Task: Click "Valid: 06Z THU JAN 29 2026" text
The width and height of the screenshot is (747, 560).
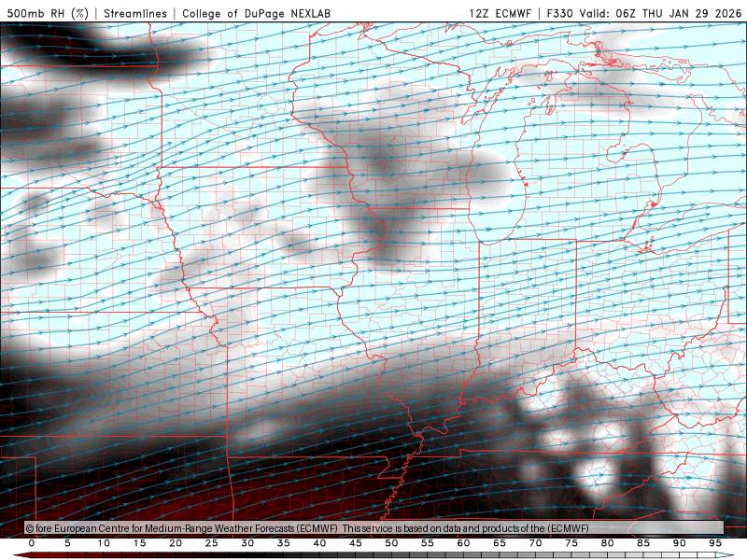Action: click(660, 13)
